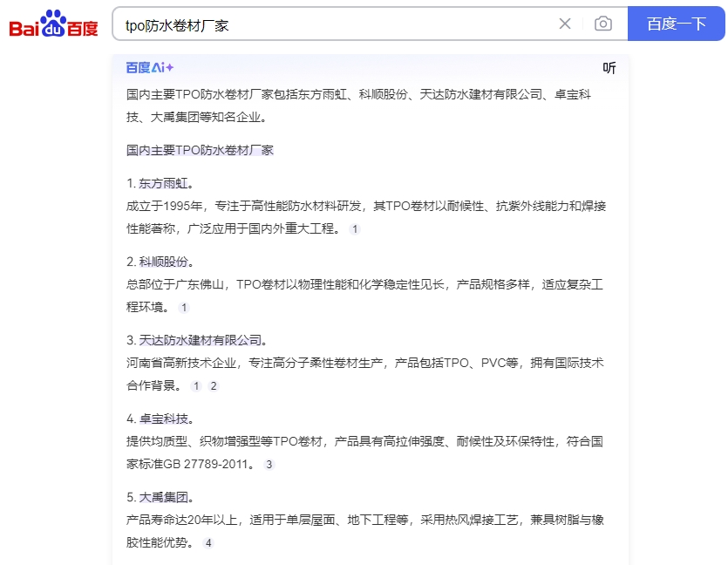Click the Baidu logo
This screenshot has width=728, height=565.
[x=54, y=24]
